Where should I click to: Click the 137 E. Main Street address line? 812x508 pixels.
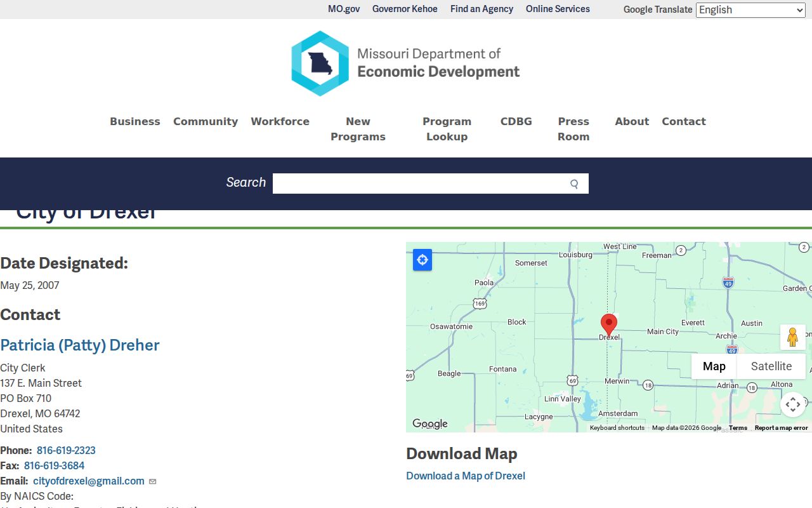tap(41, 383)
